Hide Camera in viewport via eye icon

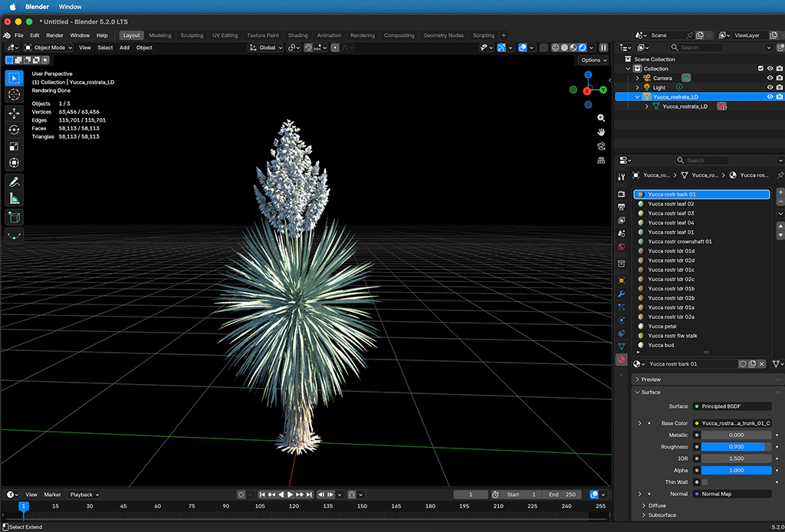[x=770, y=78]
